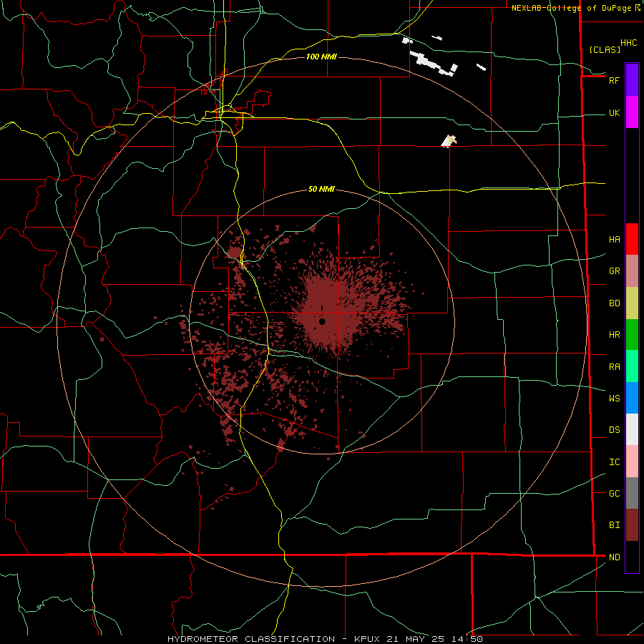This screenshot has width=644, height=644.
Task: Click the black radar site dot at center
Action: 322,321
